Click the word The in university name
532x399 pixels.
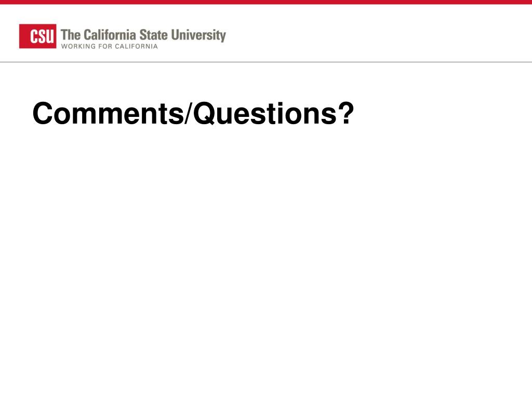pos(71,35)
